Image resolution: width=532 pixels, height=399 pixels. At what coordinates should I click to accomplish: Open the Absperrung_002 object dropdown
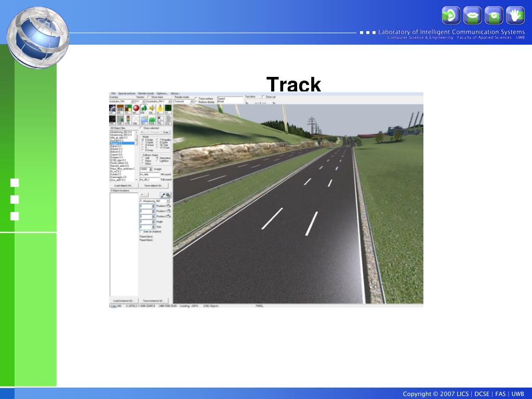[155, 201]
